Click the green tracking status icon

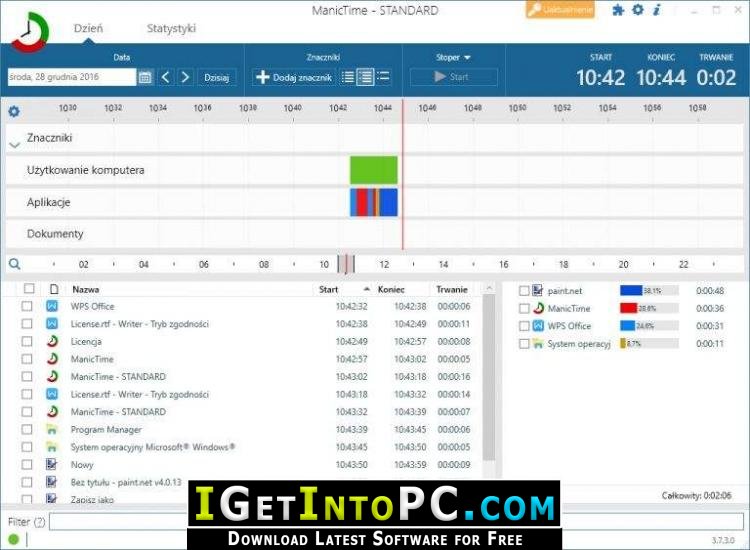pyautogui.click(x=13, y=539)
